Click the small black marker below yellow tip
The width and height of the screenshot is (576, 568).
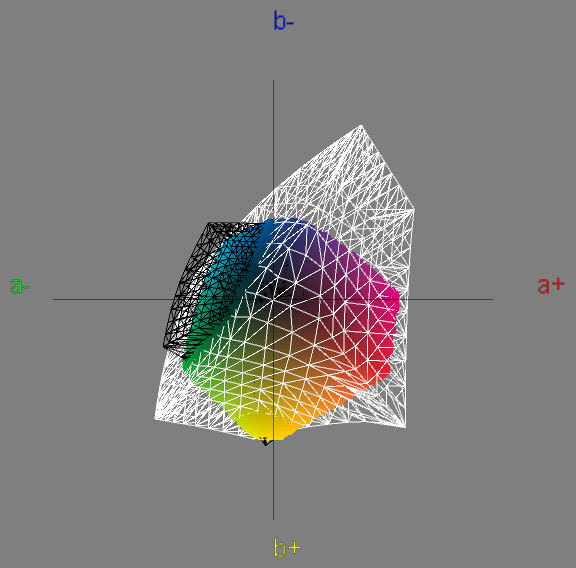265,442
